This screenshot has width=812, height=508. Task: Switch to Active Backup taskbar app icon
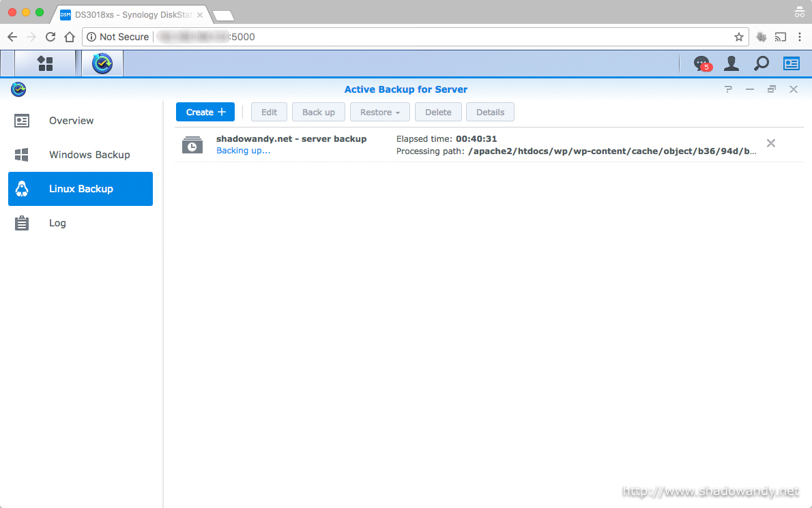pos(102,63)
